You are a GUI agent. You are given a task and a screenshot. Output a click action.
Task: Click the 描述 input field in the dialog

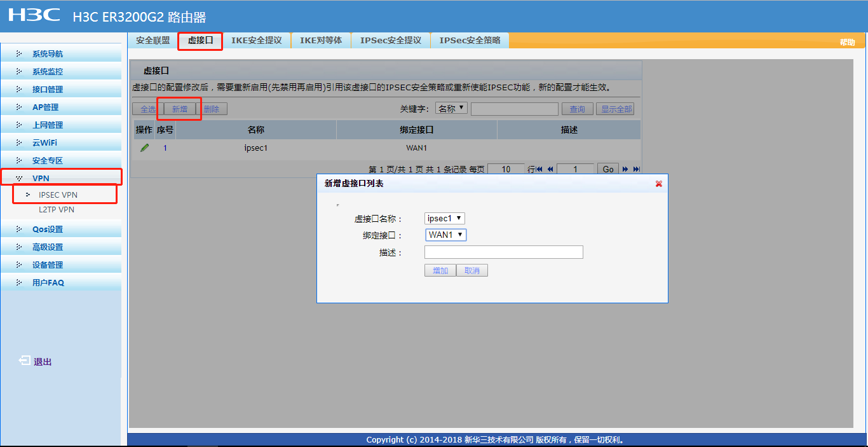click(x=503, y=252)
